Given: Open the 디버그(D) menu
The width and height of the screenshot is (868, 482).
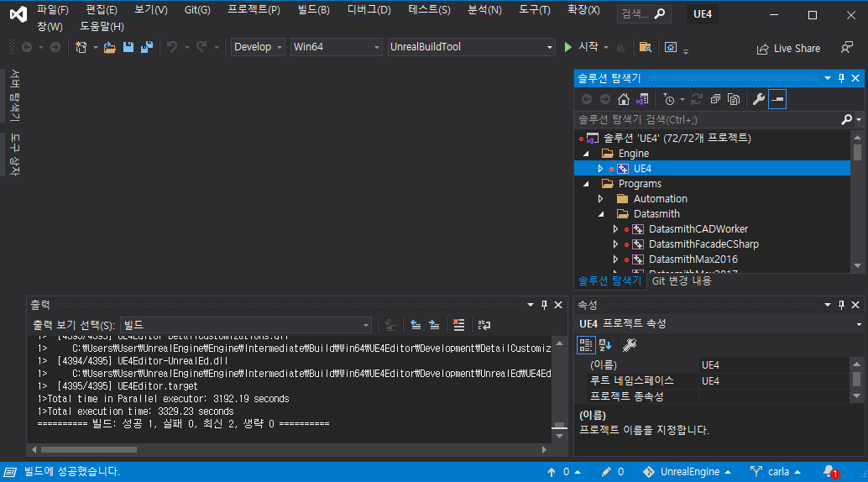Looking at the screenshot, I should coord(369,10).
